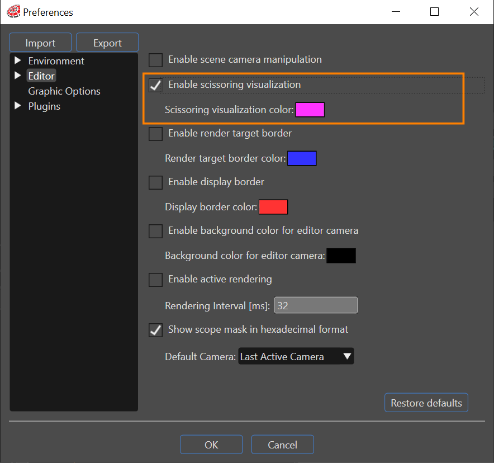Expand the Plugins tree node

pyautogui.click(x=18, y=106)
